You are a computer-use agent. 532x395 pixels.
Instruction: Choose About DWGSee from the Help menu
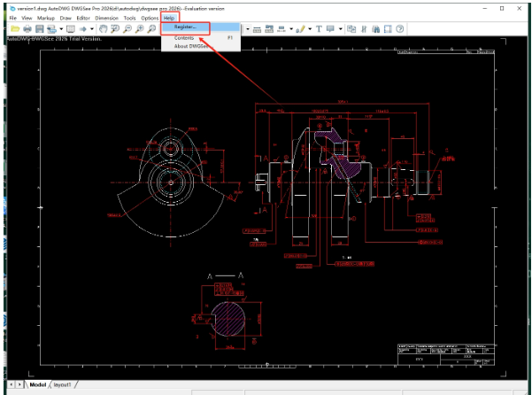point(201,46)
